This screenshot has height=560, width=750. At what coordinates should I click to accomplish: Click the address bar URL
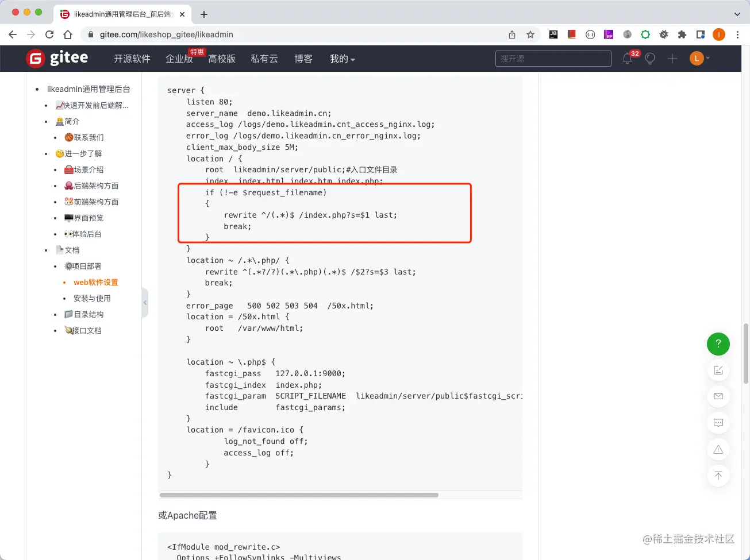point(167,34)
